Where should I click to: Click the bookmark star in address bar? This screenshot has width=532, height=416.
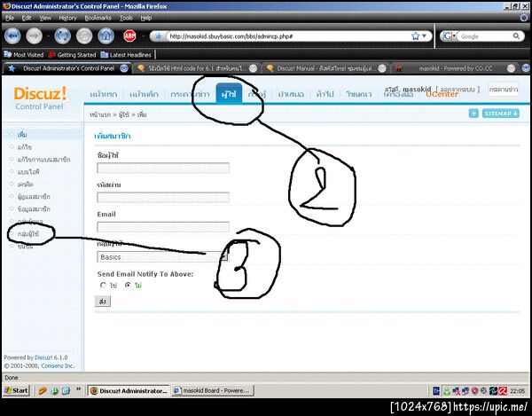coord(415,36)
